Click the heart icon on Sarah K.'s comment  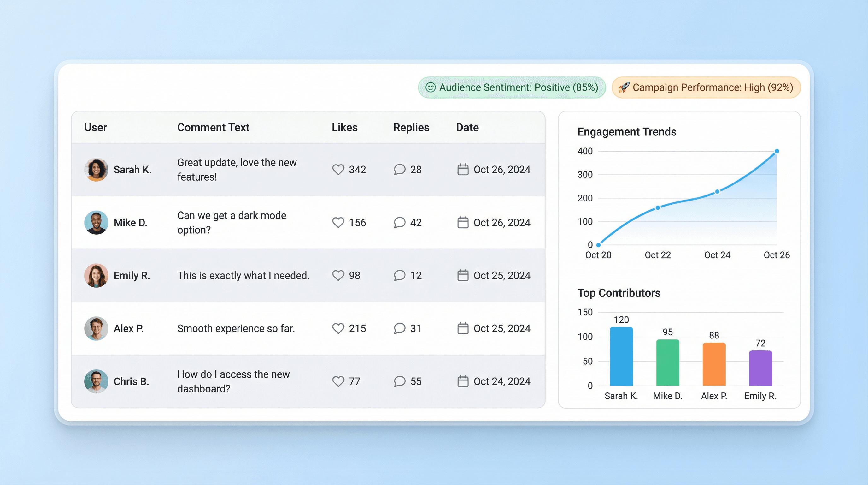338,169
